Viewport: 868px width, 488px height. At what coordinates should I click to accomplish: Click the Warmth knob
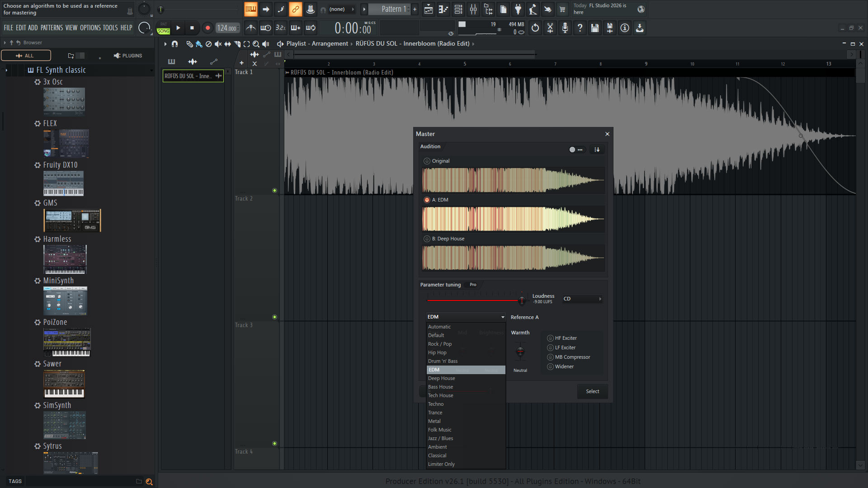tap(520, 352)
